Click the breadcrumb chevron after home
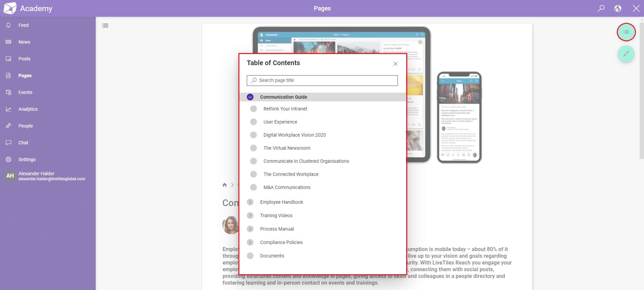Screen dimensions: 644x290 point(232,185)
